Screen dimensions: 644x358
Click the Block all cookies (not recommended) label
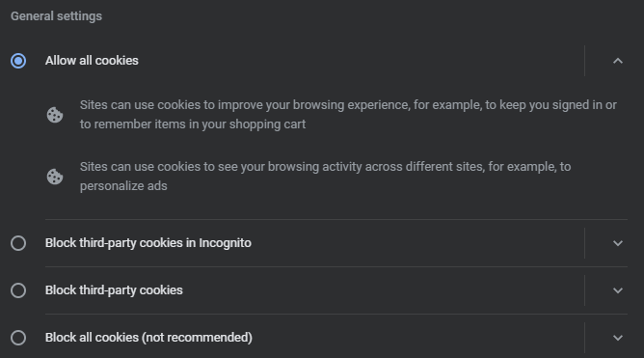click(x=148, y=338)
